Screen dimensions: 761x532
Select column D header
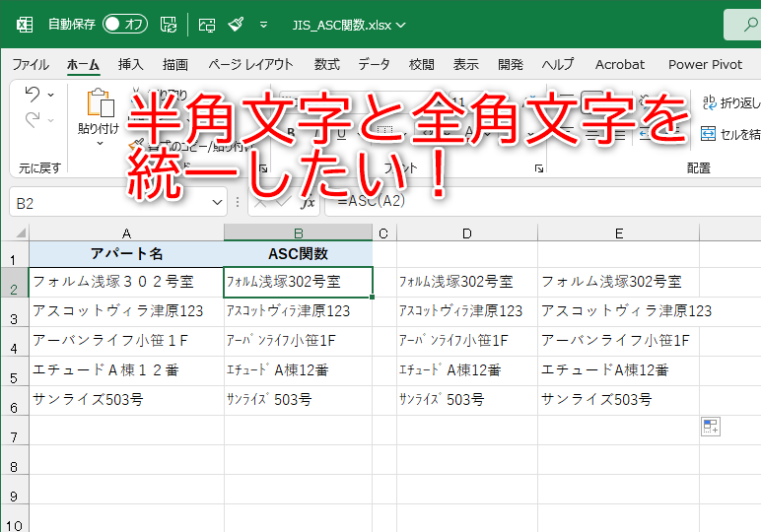467,233
